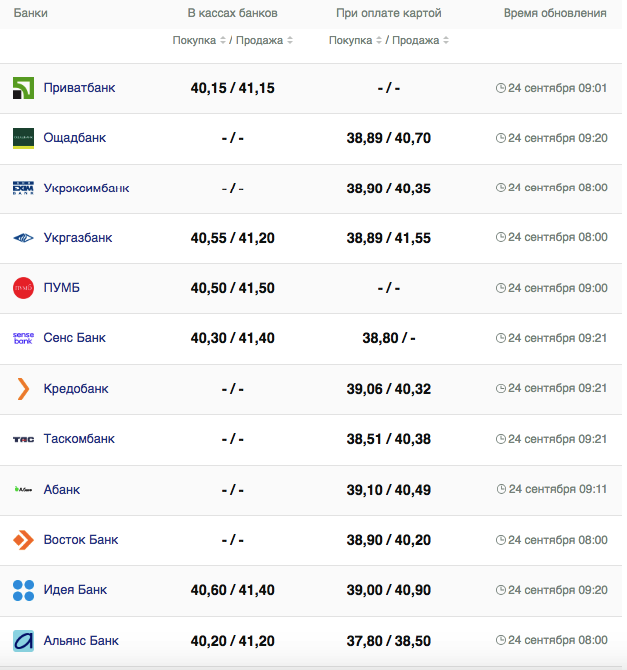Image resolution: width=627 pixels, height=670 pixels.
Task: Click the clock icon beside Ощадбанк update time
Action: (501, 138)
